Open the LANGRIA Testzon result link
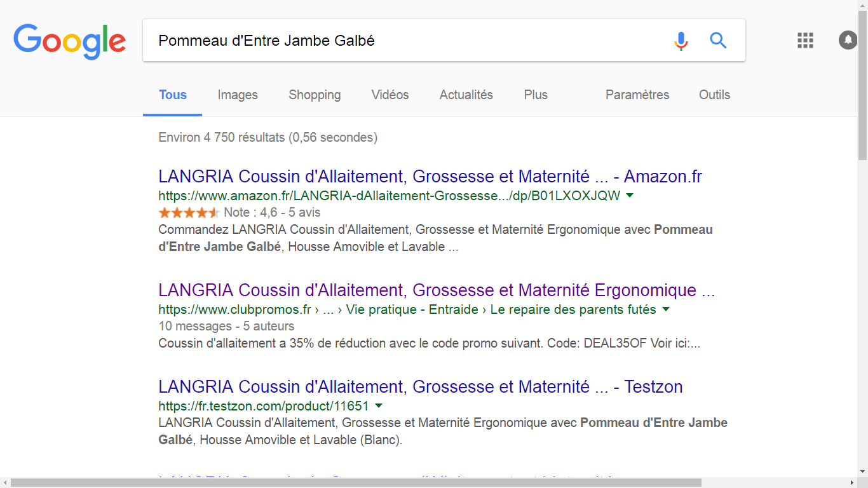This screenshot has height=488, width=868. tap(420, 386)
